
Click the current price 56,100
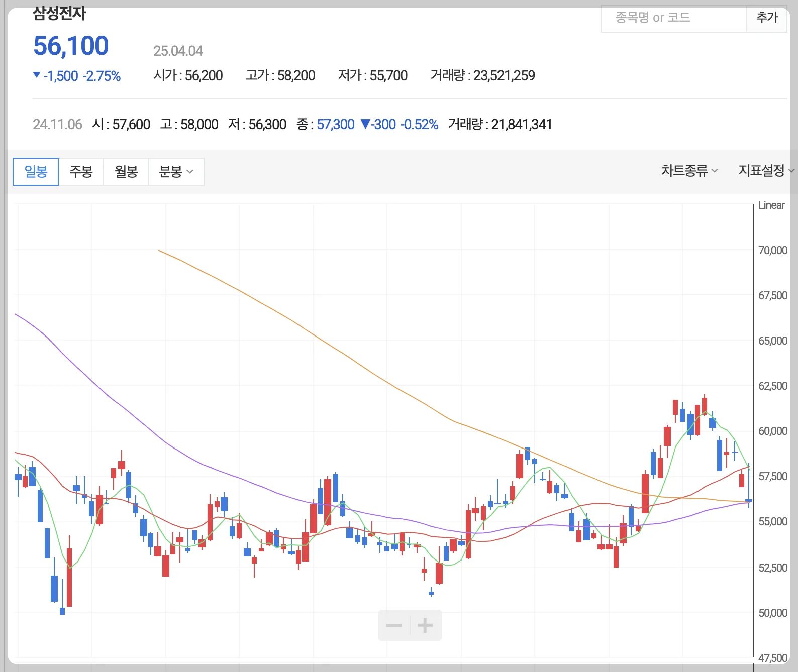point(71,46)
